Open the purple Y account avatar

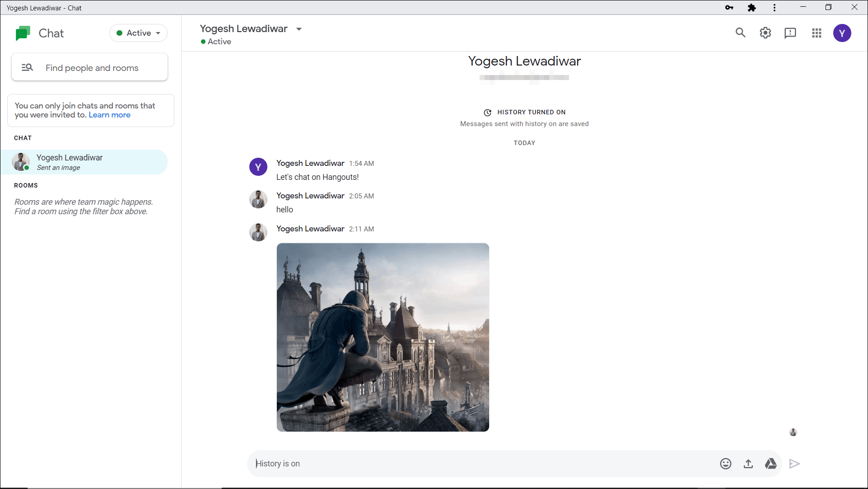842,33
